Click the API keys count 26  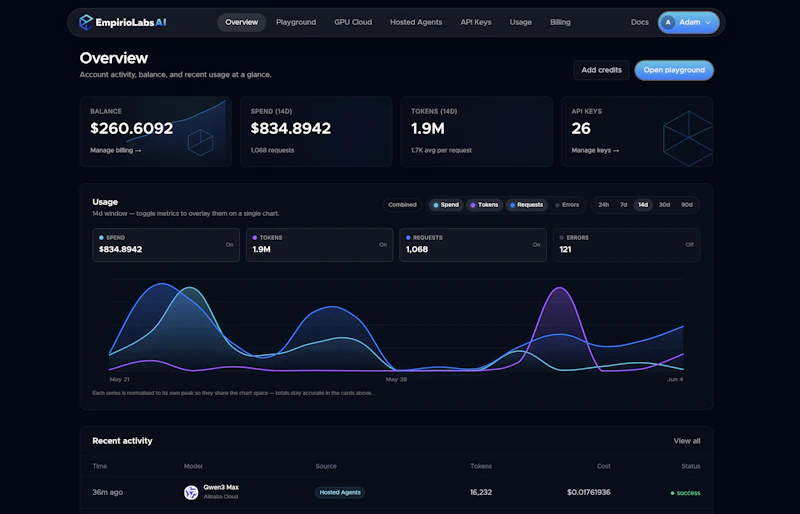[x=581, y=128]
